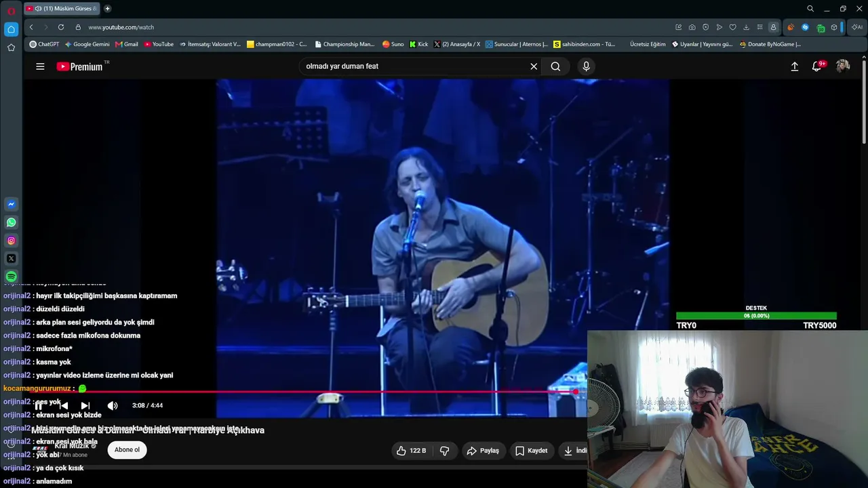Take a snapshot with the camera icon
Image resolution: width=868 pixels, height=488 pixels.
(692, 27)
